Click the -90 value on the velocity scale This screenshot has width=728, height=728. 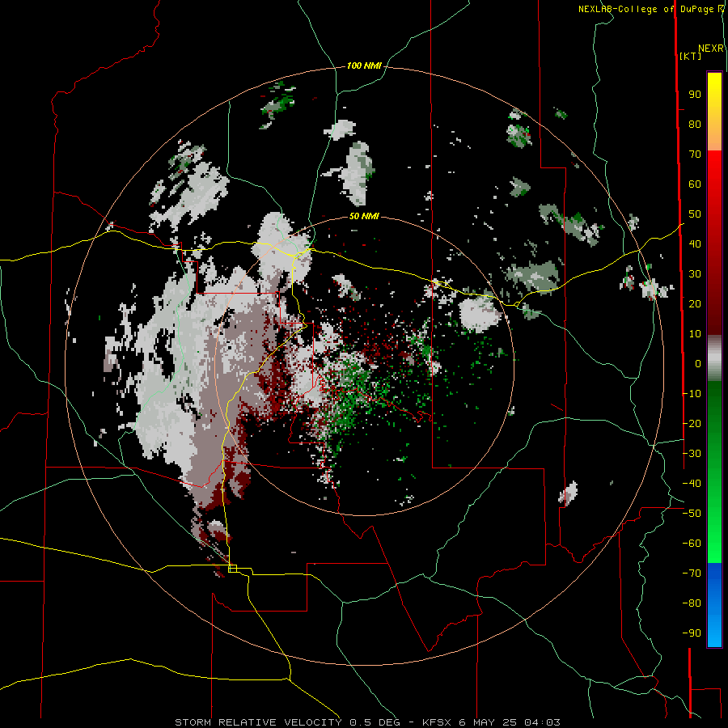click(x=692, y=633)
